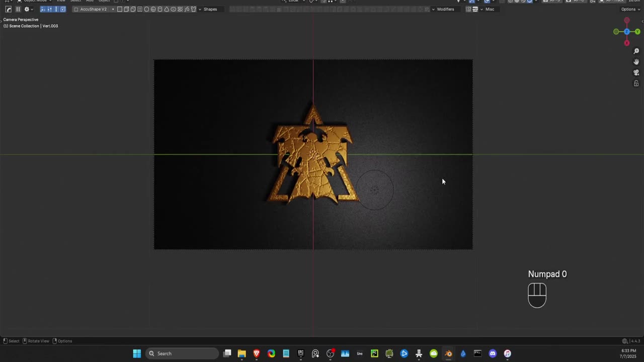Open the iTunes music icon in the taskbar
This screenshot has height=362, width=644.
tap(507, 353)
